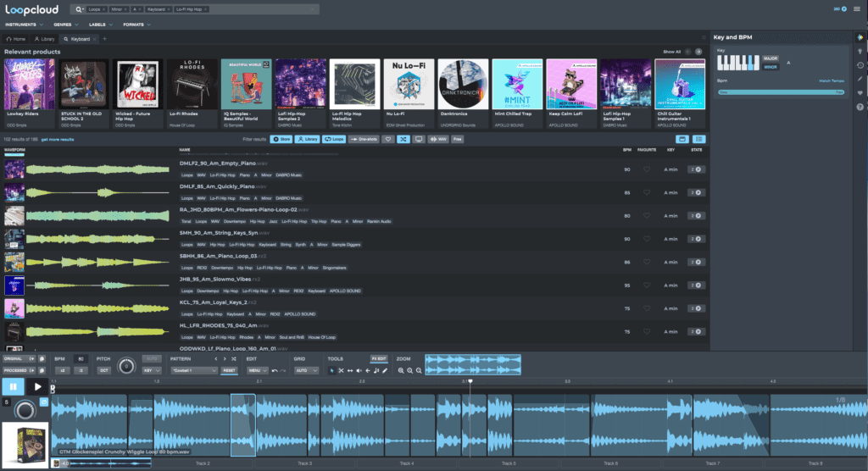Click the zoom reset magnifier icon
Image resolution: width=868 pixels, height=471 pixels.
(x=419, y=371)
